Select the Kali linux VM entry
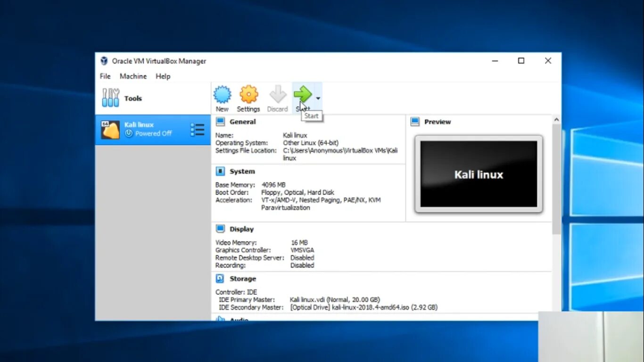 pos(153,130)
